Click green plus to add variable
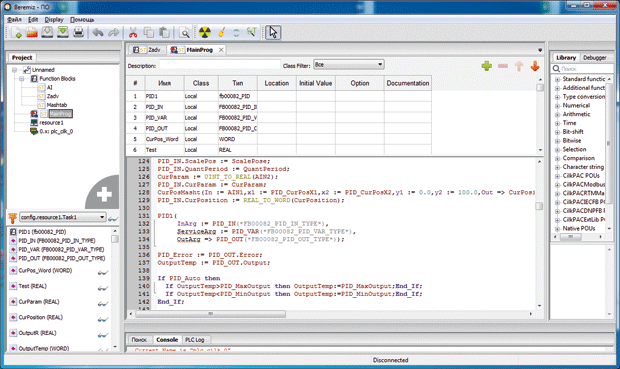Screen dimensions: 620x369 [486, 66]
